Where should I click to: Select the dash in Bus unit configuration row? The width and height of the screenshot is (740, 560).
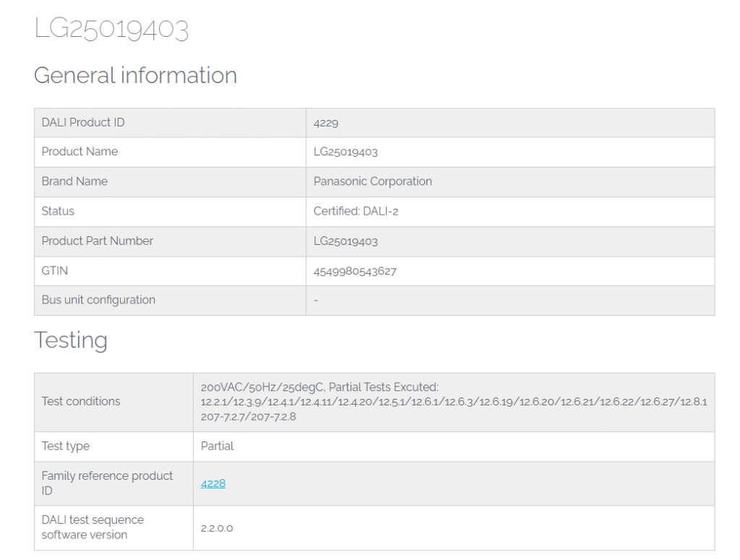(x=316, y=301)
